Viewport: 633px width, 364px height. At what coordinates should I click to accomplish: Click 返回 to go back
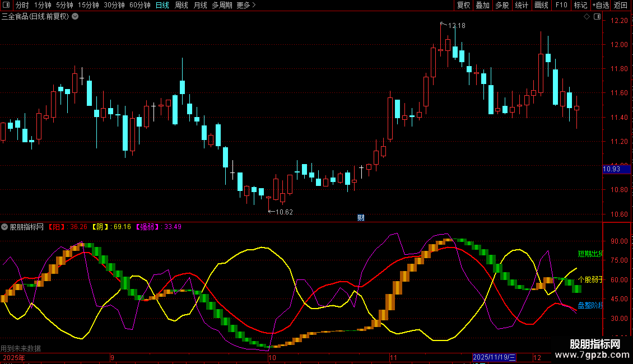(621, 5)
